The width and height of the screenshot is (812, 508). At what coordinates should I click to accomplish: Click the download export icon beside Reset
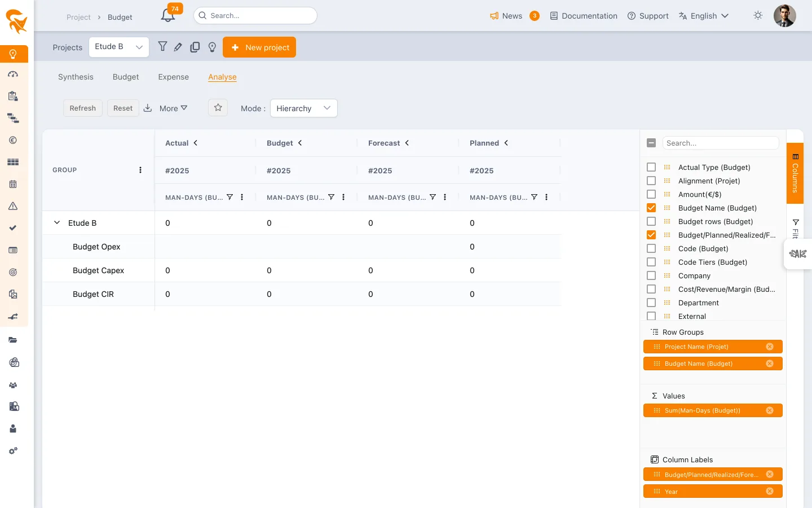pos(148,108)
